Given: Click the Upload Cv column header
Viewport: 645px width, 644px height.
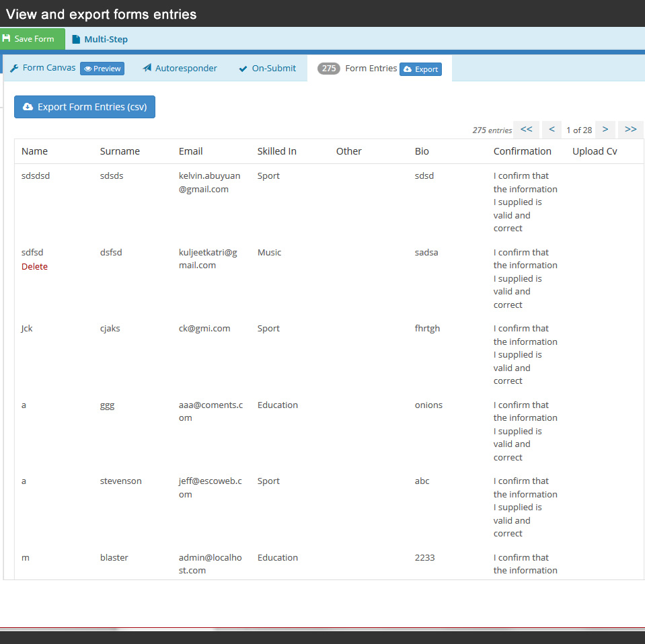Looking at the screenshot, I should click(x=595, y=151).
